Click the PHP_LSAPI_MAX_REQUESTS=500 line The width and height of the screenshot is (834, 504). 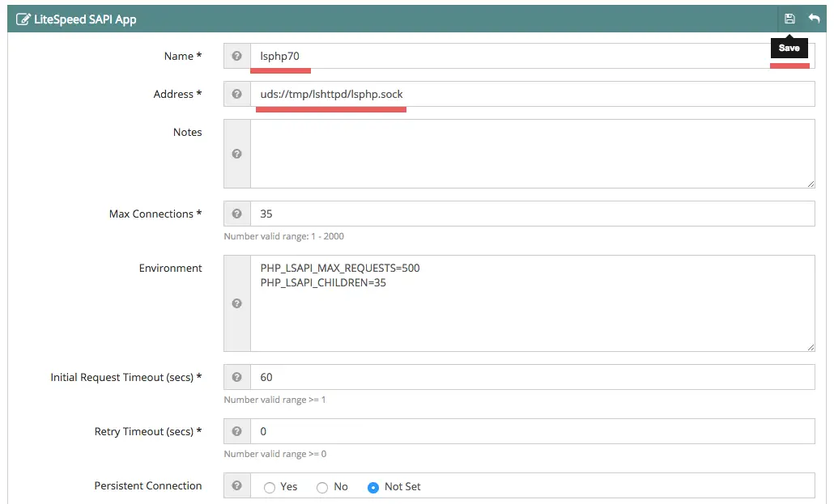[x=340, y=268]
